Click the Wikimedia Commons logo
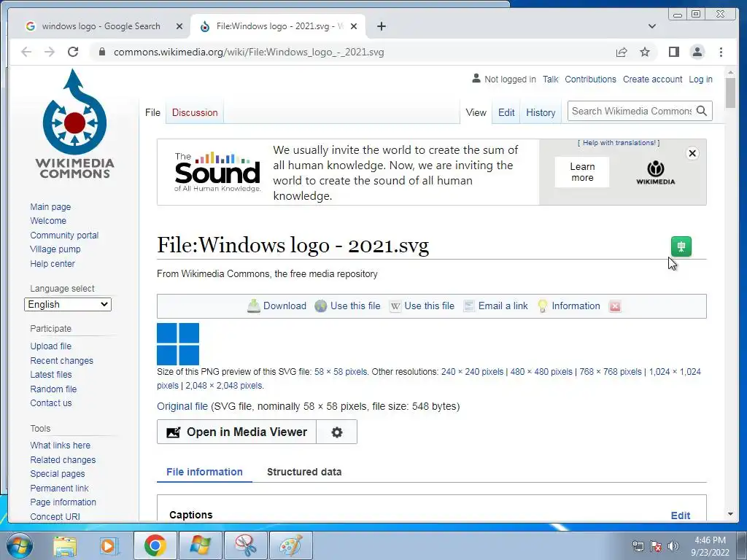This screenshot has height=560, width=747. pyautogui.click(x=74, y=124)
